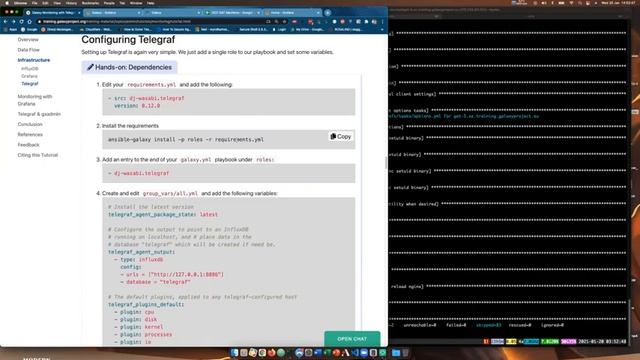Close the Galaxy Monitoring with Telegraf tab

[x=79, y=13]
